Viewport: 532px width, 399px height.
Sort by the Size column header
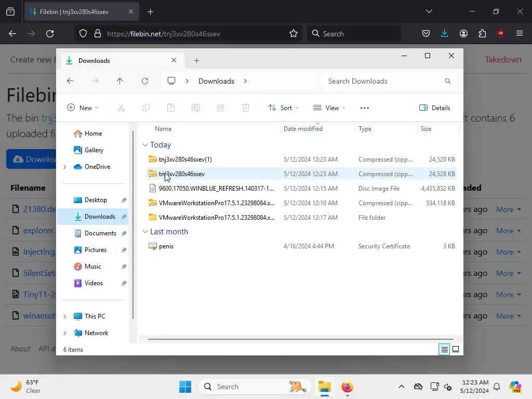tap(426, 129)
